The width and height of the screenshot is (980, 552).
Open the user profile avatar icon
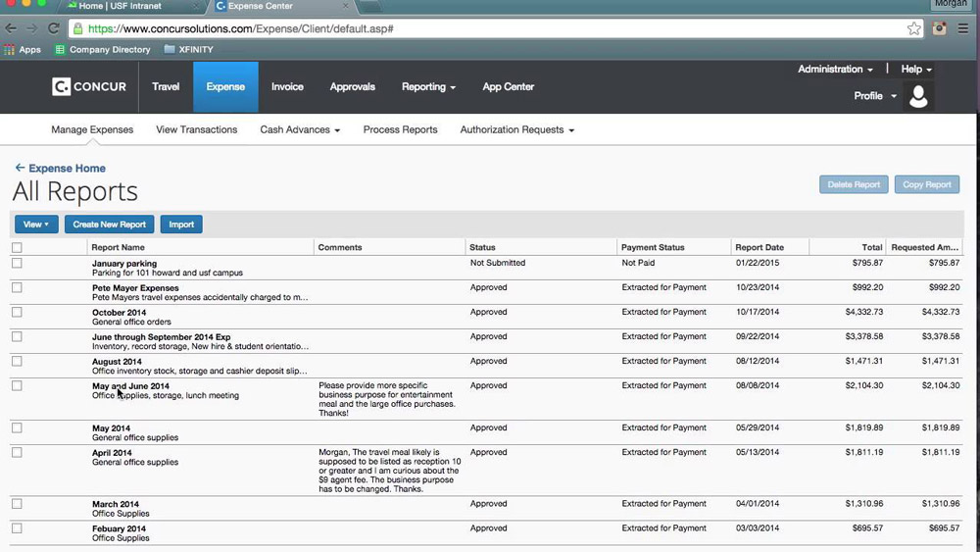click(918, 96)
